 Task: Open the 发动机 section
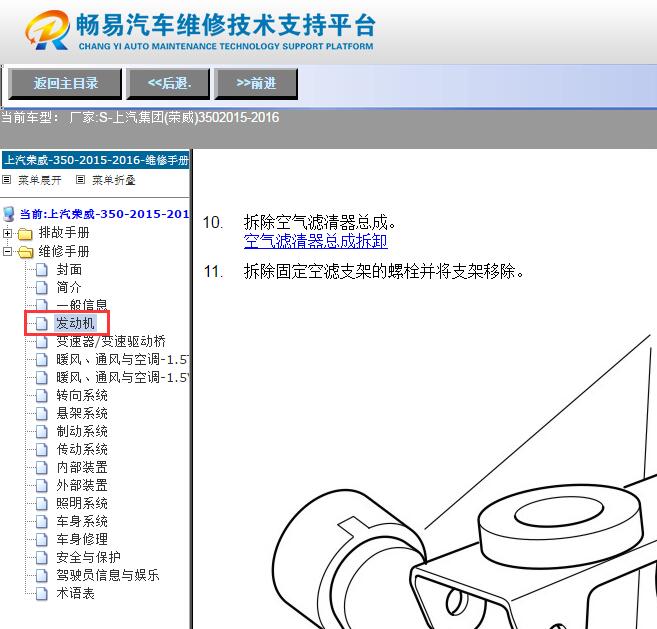coord(75,323)
